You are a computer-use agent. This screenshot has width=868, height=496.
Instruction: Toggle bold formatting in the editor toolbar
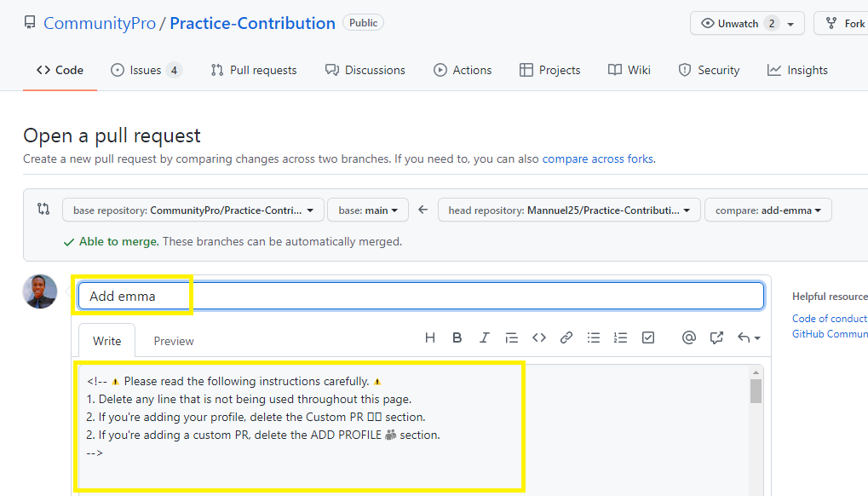(457, 337)
